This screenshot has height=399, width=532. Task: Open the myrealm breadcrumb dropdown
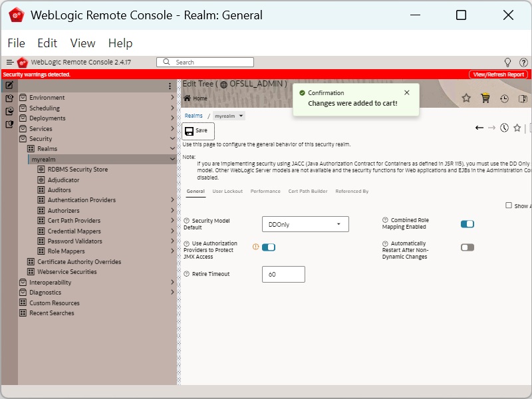coord(229,116)
